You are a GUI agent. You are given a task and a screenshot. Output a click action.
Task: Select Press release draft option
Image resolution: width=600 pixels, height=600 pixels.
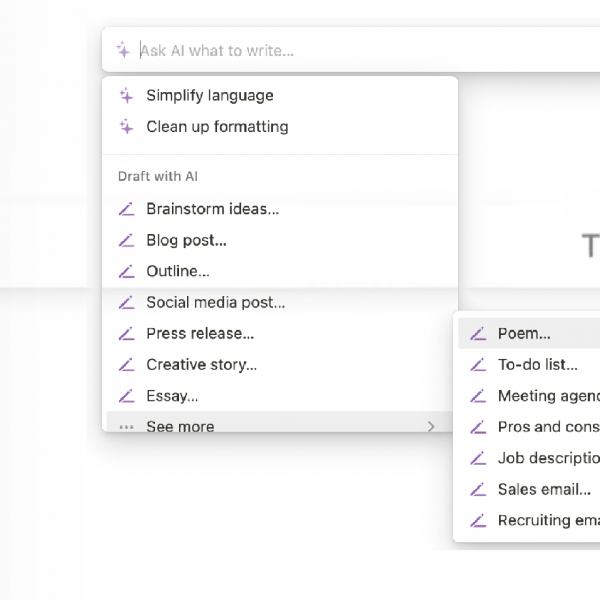click(200, 333)
